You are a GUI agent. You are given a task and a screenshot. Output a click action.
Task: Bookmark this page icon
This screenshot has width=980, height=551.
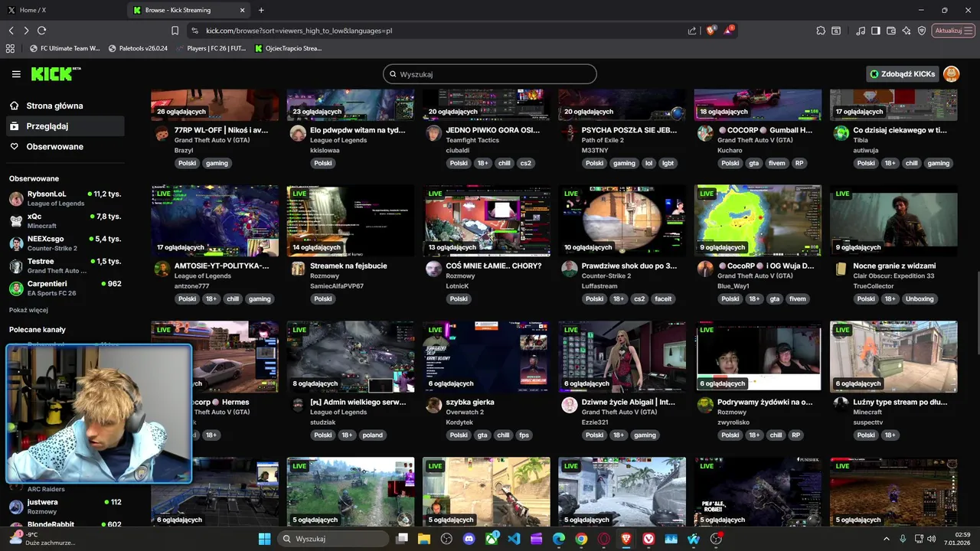tap(175, 31)
